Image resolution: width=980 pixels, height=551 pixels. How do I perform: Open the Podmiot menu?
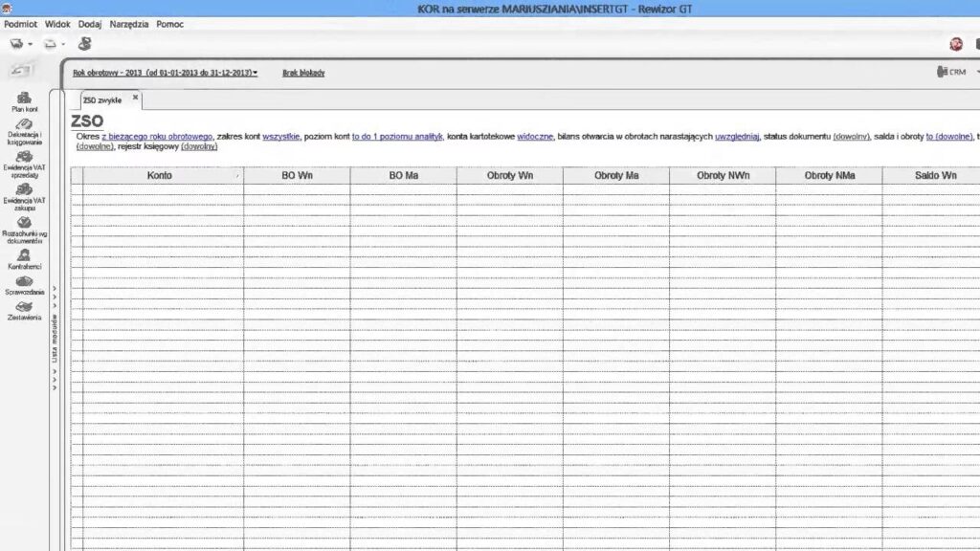pyautogui.click(x=20, y=24)
